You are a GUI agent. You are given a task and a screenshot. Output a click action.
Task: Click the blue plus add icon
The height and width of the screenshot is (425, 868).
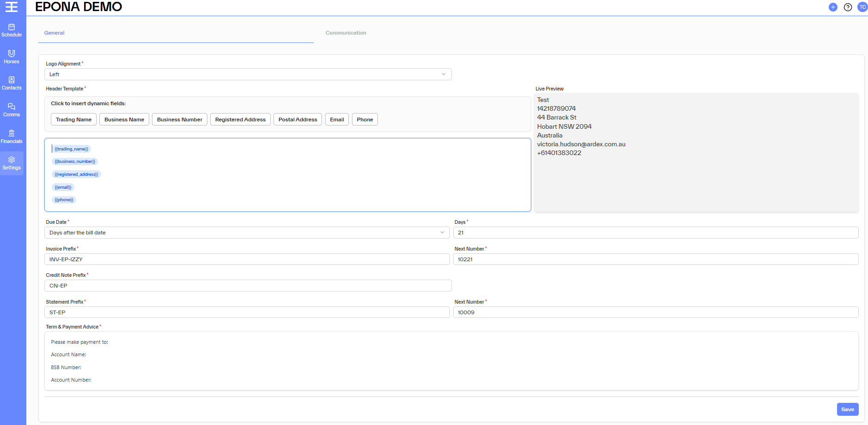[833, 7]
